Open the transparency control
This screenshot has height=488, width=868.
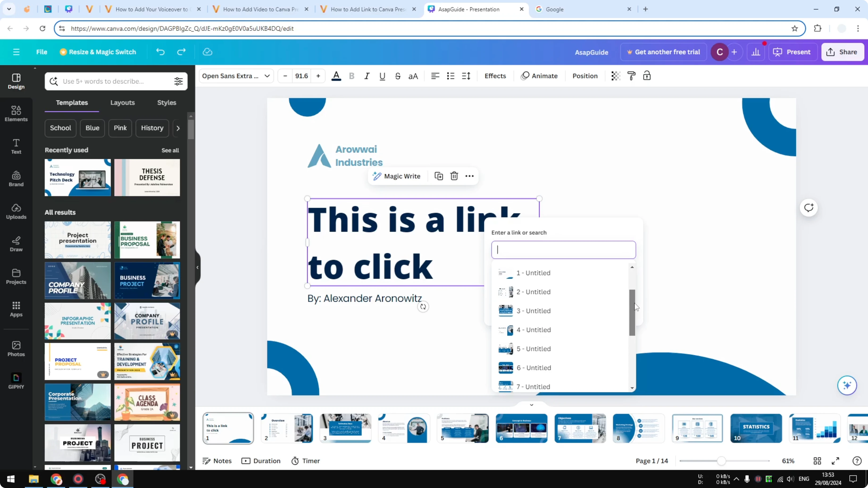[x=616, y=76]
